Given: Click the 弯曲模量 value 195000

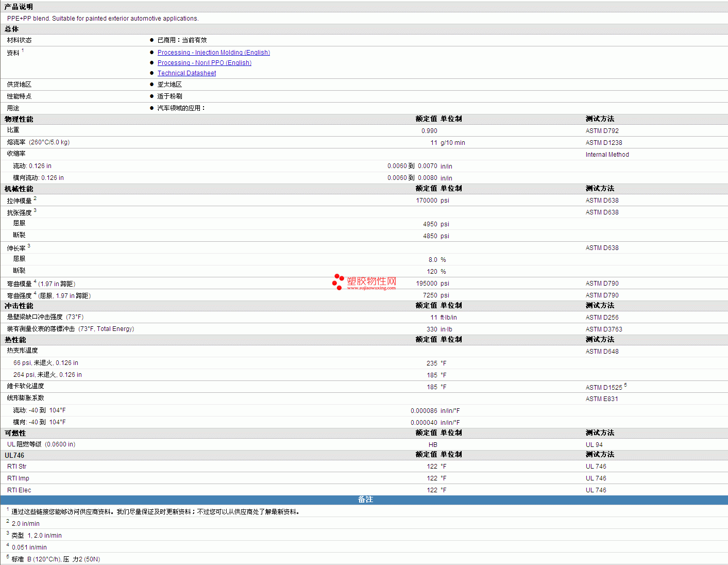Looking at the screenshot, I should 427,284.
